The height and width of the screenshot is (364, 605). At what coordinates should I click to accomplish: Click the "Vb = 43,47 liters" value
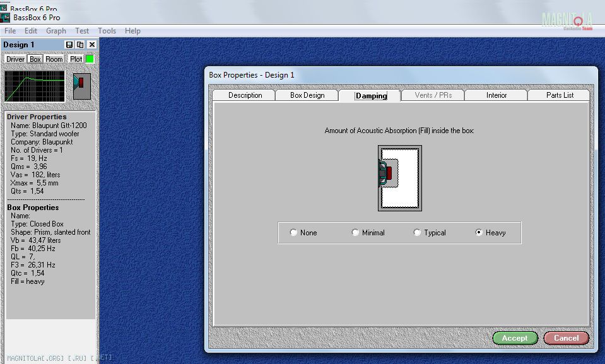(x=36, y=240)
